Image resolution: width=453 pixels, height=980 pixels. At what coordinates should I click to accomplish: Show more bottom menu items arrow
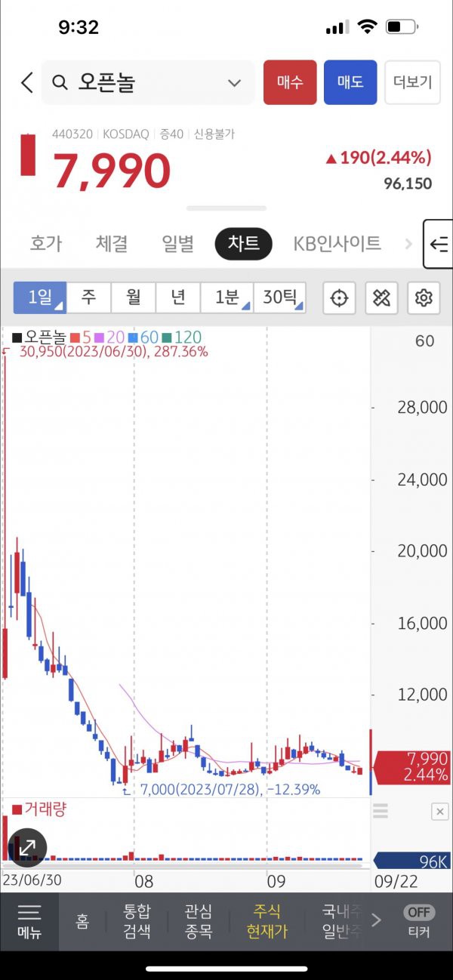coord(377,920)
